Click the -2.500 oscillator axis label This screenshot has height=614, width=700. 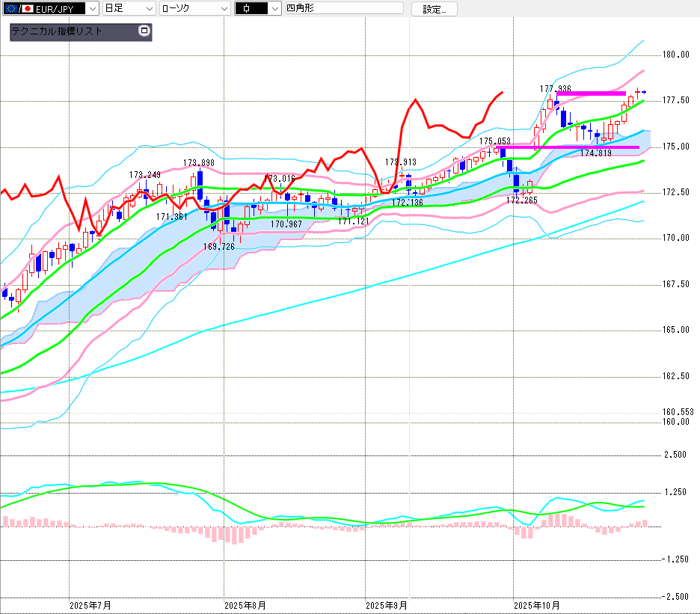click(675, 597)
